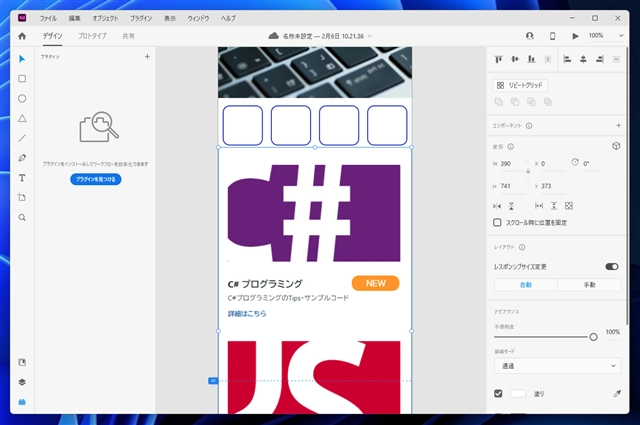Screen dimensions: 640x425
Task: Switch to the デザイン tab
Action: pyautogui.click(x=53, y=36)
